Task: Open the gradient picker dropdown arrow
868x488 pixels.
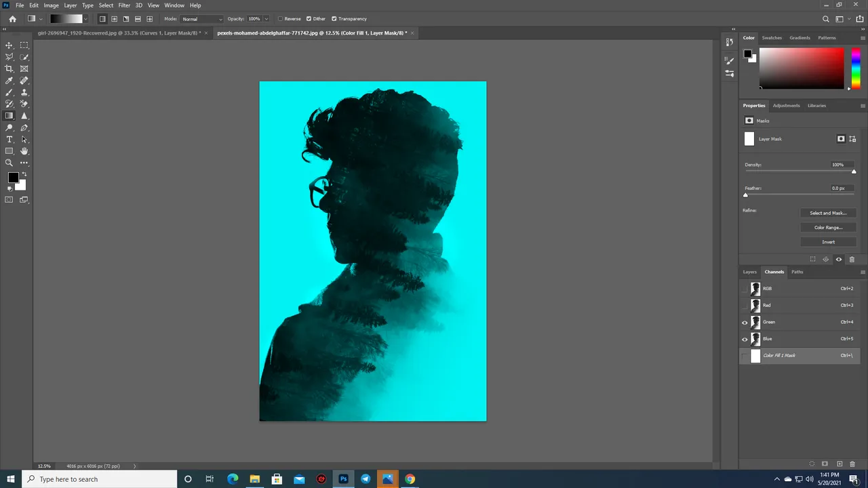Action: [85, 19]
